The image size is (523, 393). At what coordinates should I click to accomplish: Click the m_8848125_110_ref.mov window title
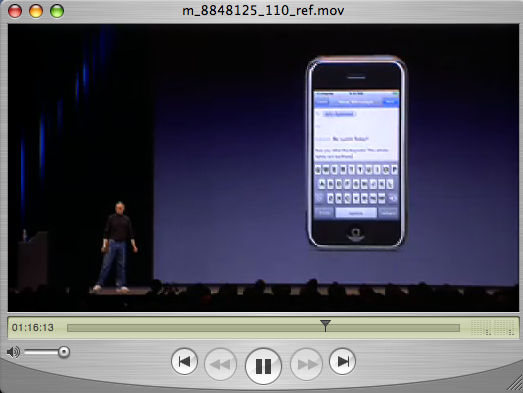pos(263,11)
